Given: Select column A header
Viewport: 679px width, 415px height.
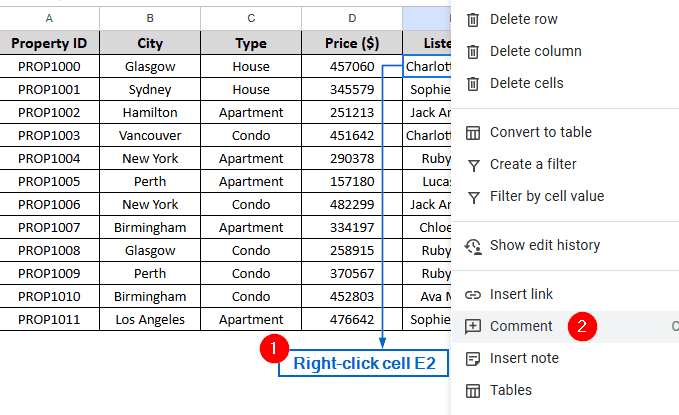Looking at the screenshot, I should 49,19.
